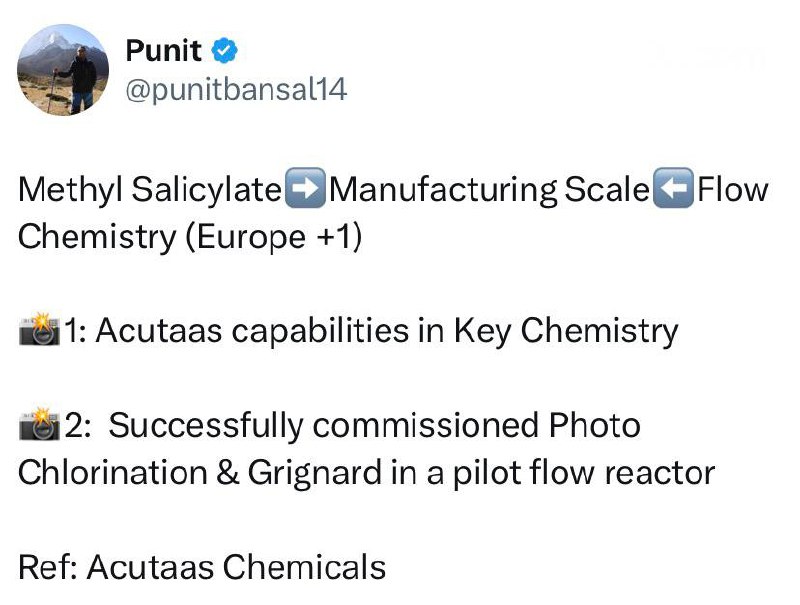Open the profile via display name Punit
Viewport: 800px width, 605px height.
click(163, 50)
